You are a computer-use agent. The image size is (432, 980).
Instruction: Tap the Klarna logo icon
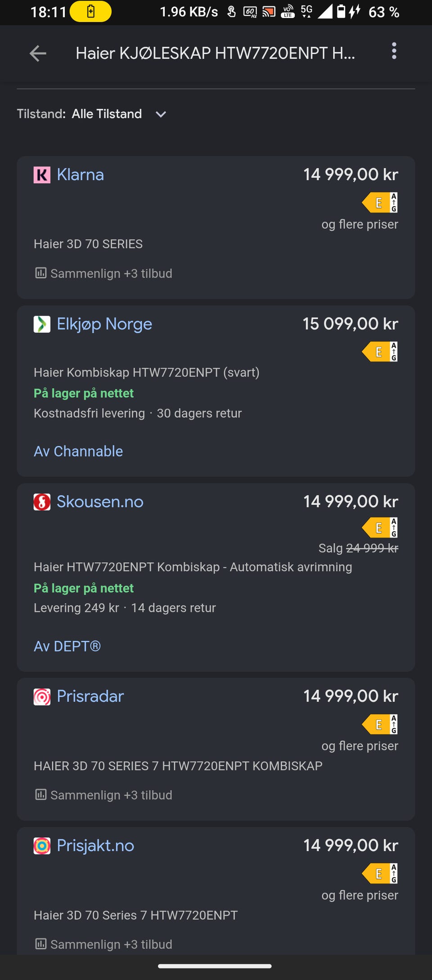point(42,175)
